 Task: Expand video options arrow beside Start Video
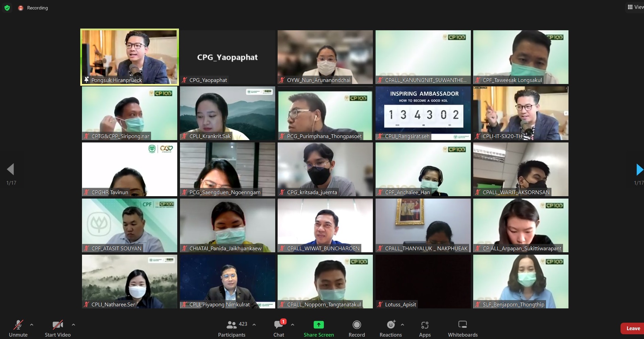click(73, 325)
